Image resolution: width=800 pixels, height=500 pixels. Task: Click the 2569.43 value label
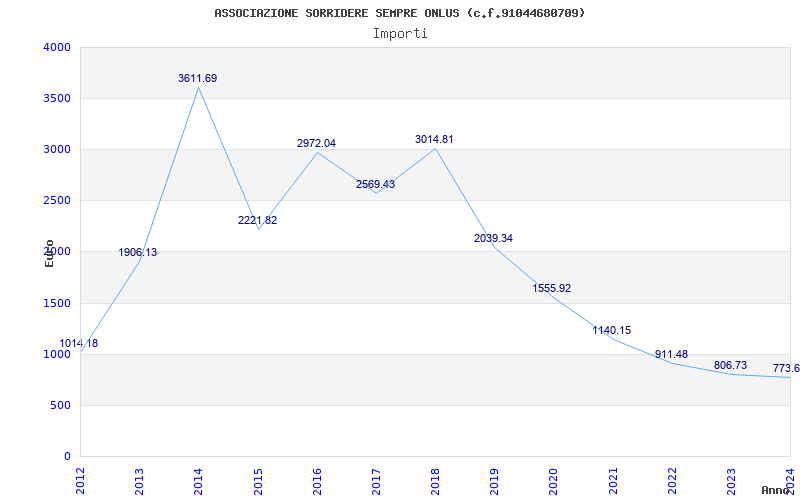point(376,184)
